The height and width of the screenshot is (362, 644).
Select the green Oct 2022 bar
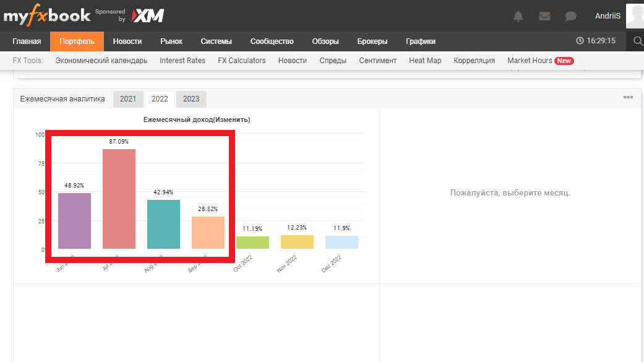point(252,243)
